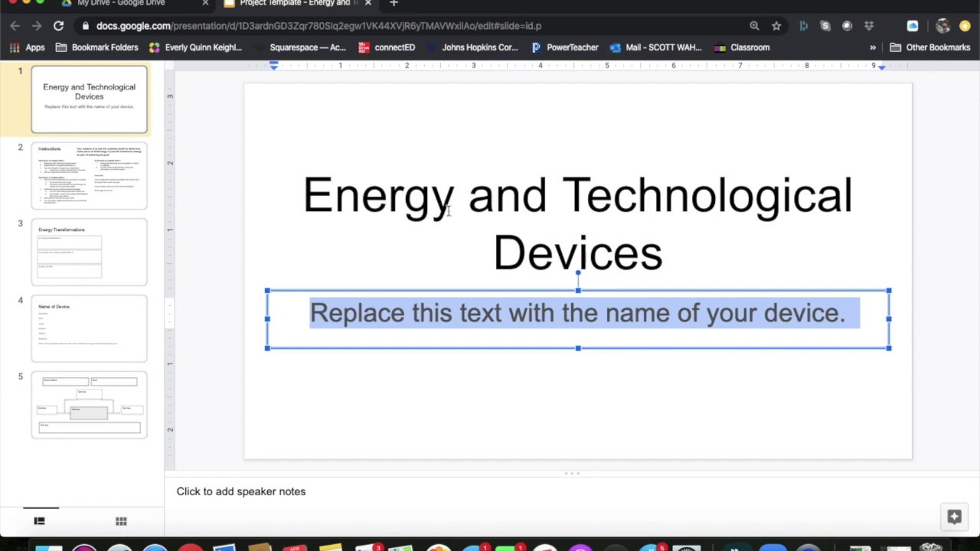Open the Chrome menu at far right of toolbar
980x551 pixels.
[965, 26]
